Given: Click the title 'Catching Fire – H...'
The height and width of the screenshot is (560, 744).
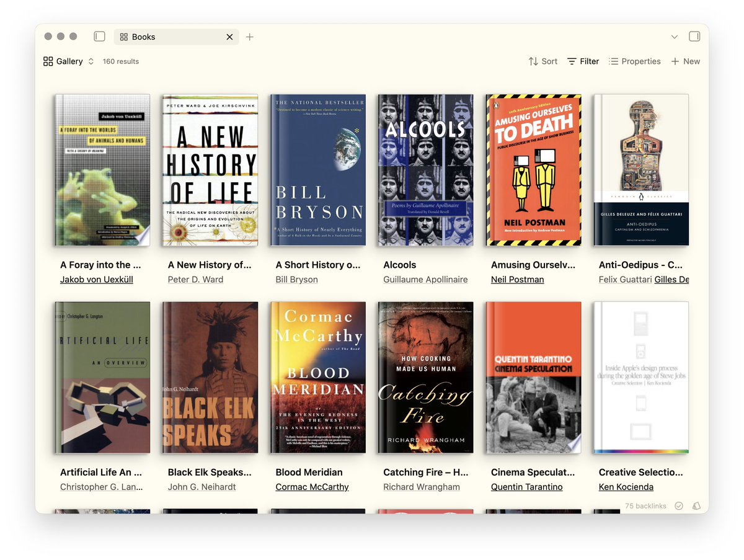Looking at the screenshot, I should (425, 472).
